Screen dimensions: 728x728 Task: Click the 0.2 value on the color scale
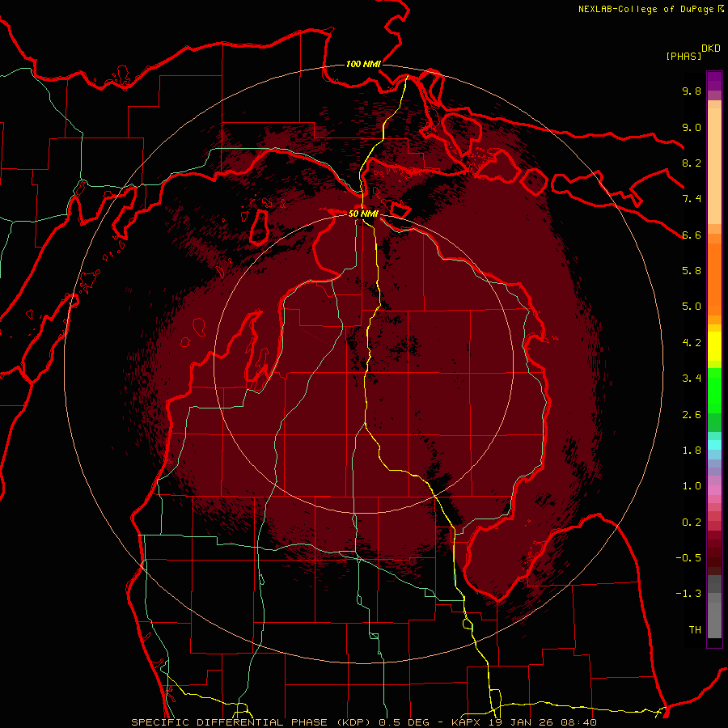tap(692, 522)
